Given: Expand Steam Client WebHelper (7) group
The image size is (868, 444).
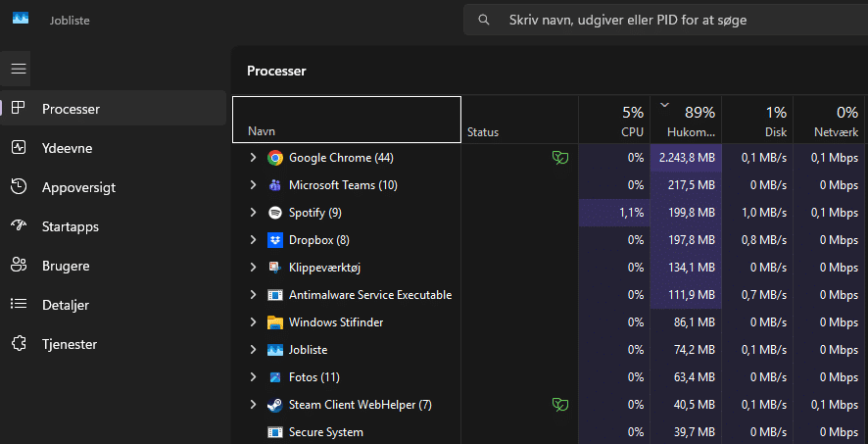Looking at the screenshot, I should coord(253,405).
